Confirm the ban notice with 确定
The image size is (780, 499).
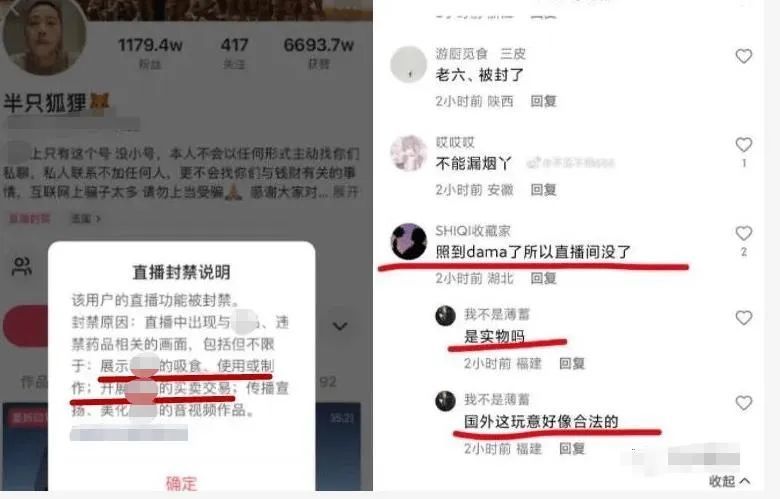[x=182, y=483]
